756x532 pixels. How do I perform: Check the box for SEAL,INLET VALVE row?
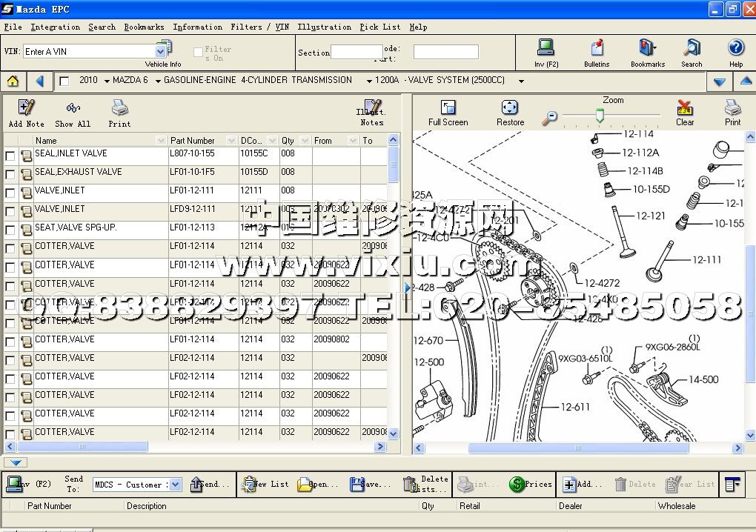pyautogui.click(x=10, y=156)
